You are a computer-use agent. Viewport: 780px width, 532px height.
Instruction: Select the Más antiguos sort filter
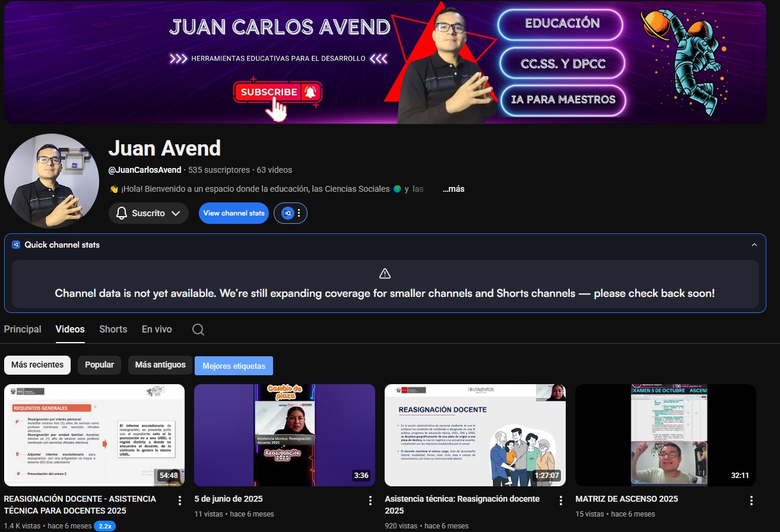(x=160, y=365)
